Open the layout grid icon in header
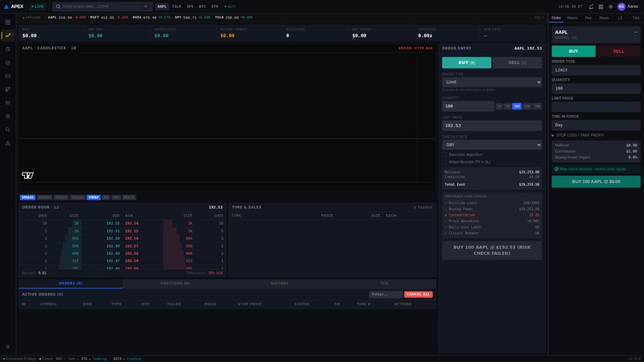This screenshot has height=362, width=644. [601, 6]
